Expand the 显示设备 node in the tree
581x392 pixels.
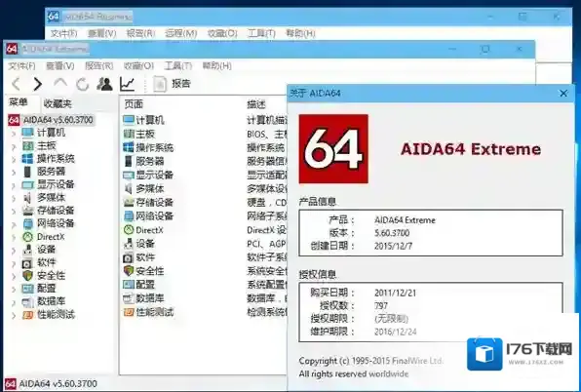(x=14, y=185)
